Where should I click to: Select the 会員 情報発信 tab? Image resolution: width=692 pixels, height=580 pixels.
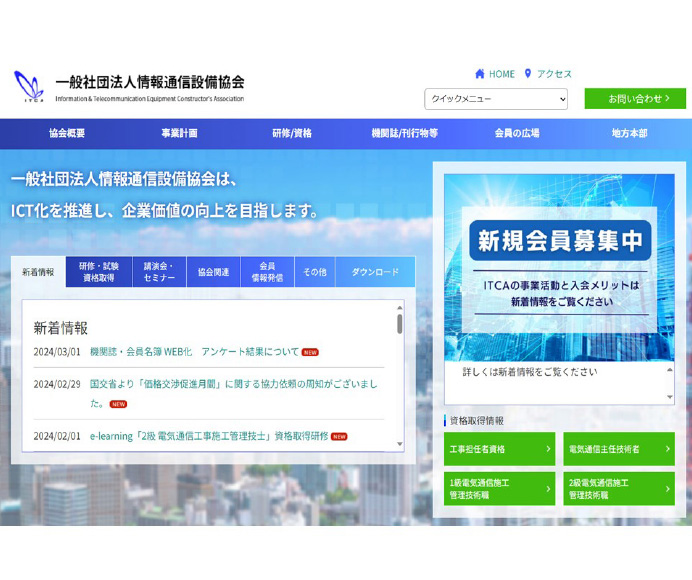tap(267, 272)
